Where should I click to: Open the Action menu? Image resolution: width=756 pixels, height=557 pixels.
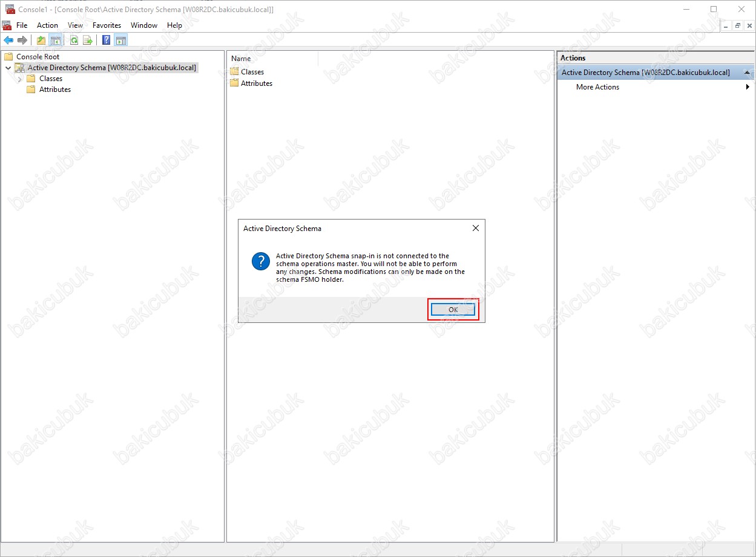point(47,25)
